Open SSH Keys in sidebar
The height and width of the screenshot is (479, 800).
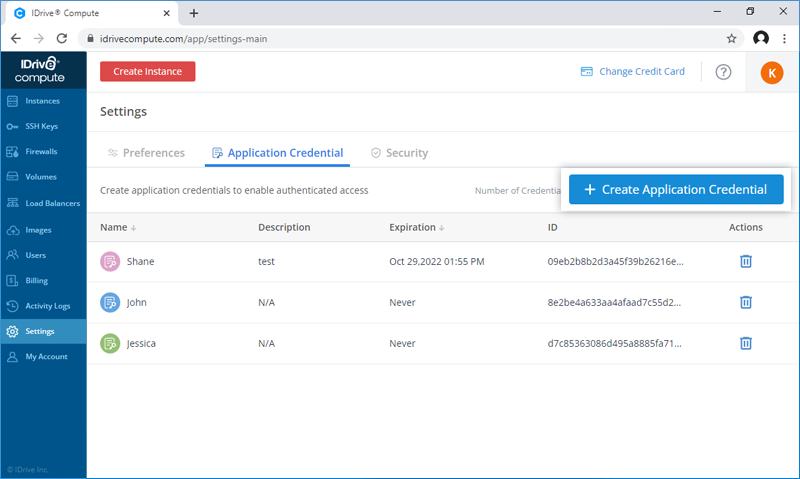[x=43, y=126]
